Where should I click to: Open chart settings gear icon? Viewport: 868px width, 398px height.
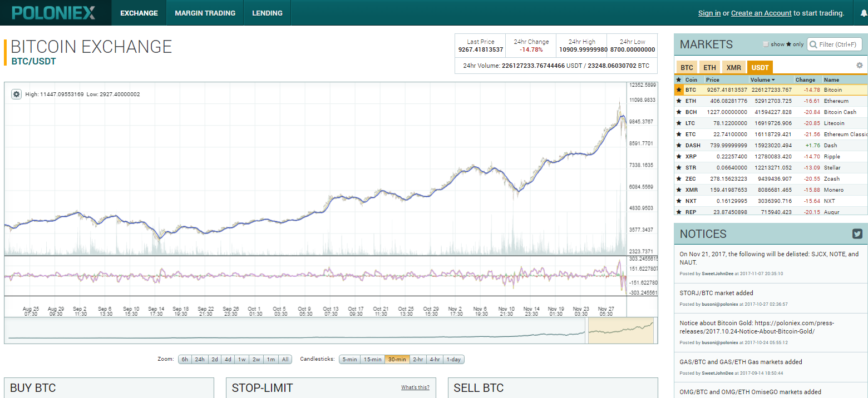17,94
